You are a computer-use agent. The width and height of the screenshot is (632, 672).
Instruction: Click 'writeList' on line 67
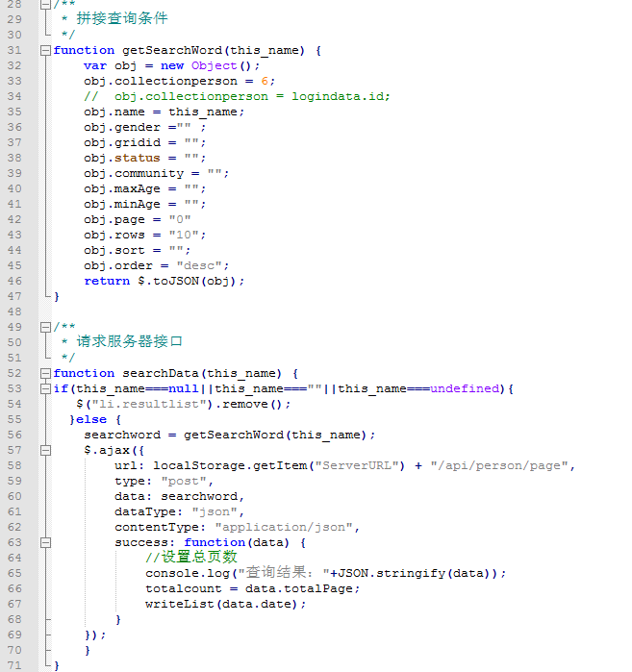180,605
